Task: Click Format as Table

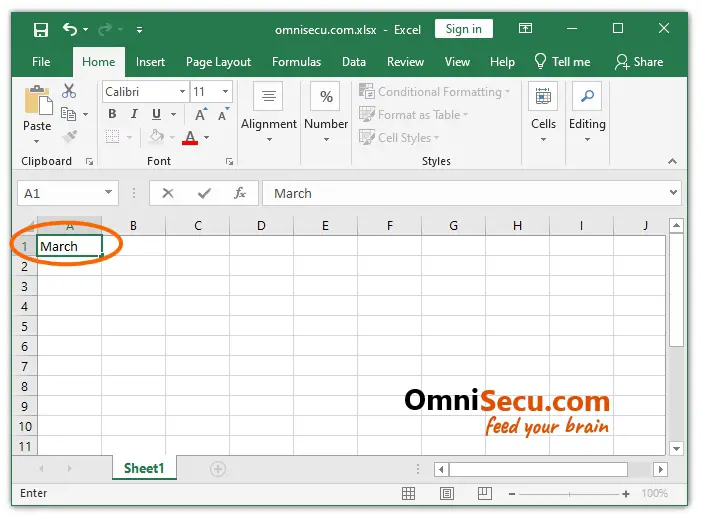Action: tap(414, 114)
